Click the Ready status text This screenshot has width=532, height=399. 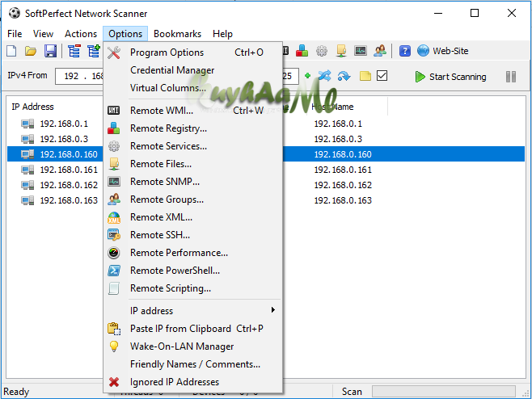point(16,392)
